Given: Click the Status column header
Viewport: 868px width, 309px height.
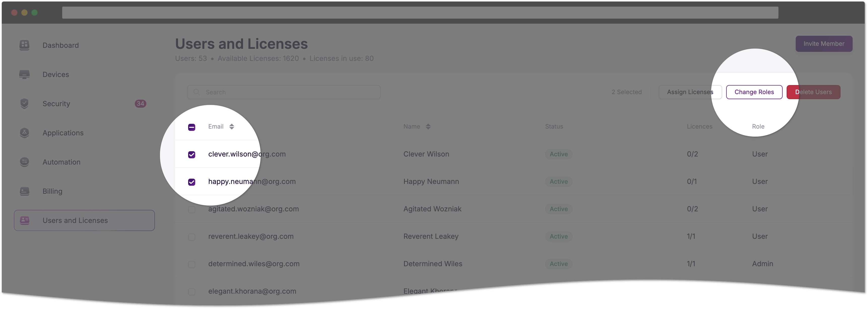Looking at the screenshot, I should 554,127.
